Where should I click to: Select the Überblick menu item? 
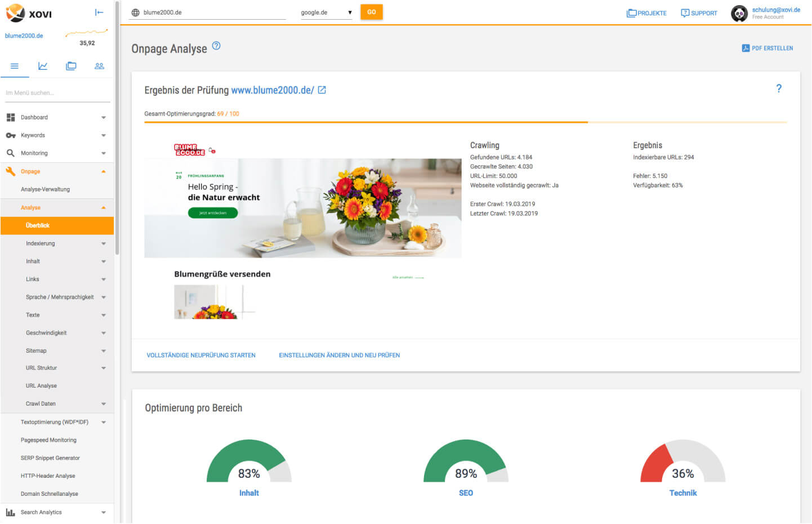click(x=57, y=225)
